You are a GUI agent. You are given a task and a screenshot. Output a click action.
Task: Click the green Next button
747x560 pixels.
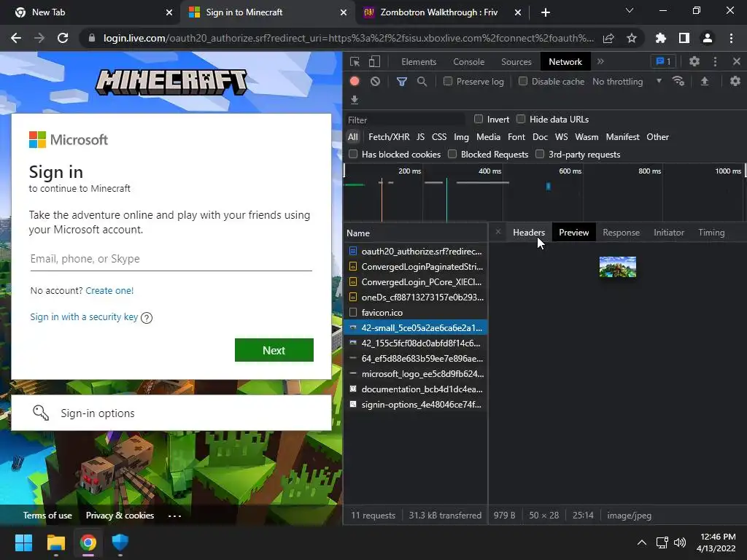274,350
